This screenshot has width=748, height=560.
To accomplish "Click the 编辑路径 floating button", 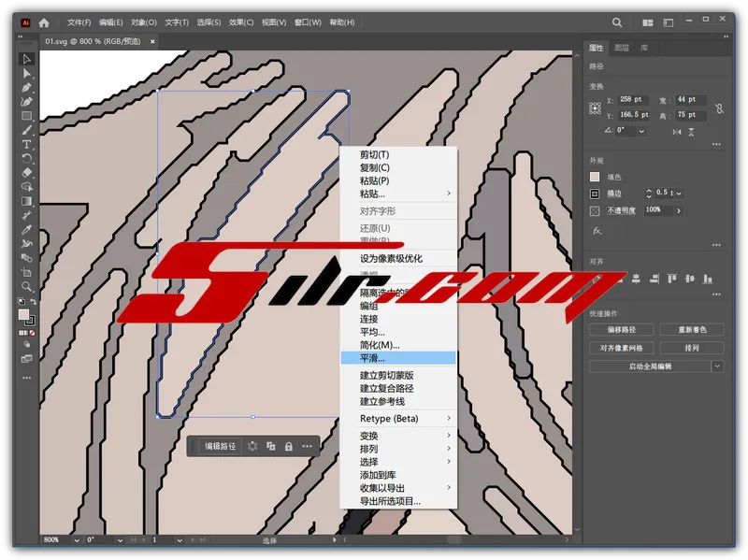I will [220, 447].
